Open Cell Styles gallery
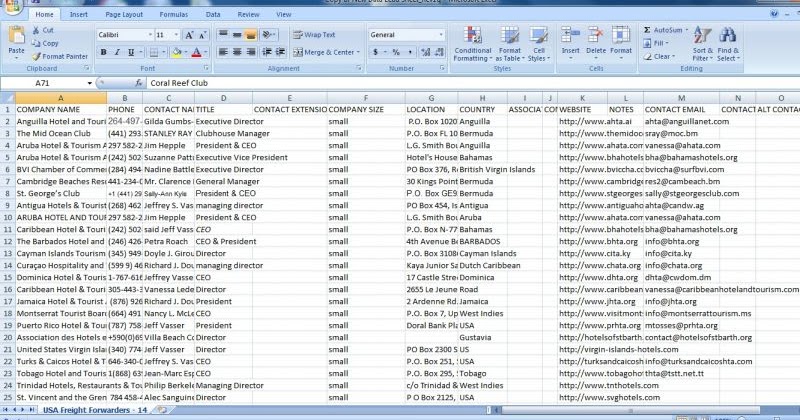 [x=539, y=44]
